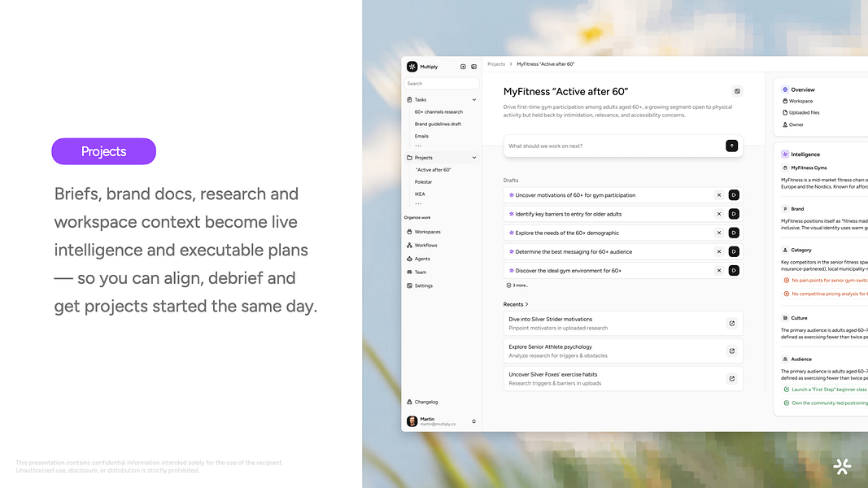Run the "Identify key barriers to entry" draft
This screenshot has height=488, width=868.
(734, 214)
